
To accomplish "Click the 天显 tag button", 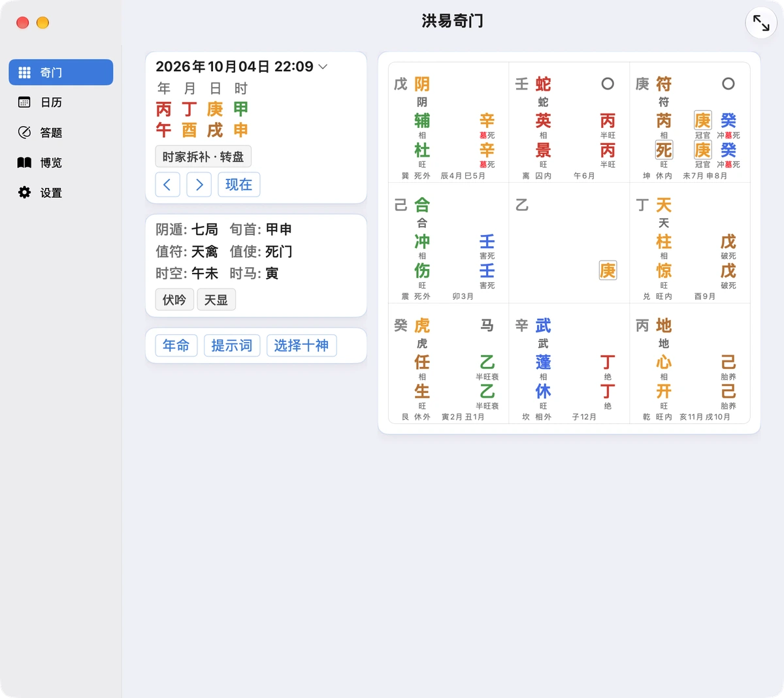I will [x=216, y=300].
